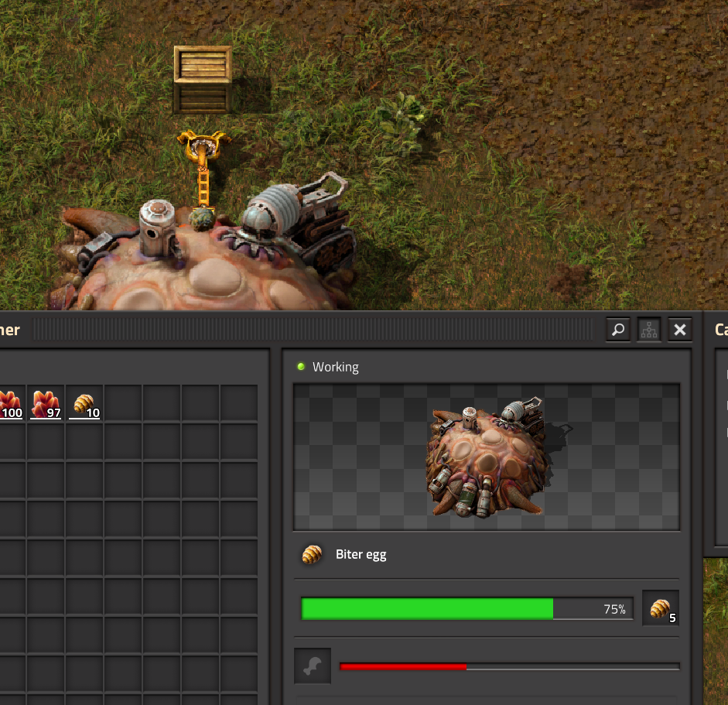
Task: Close the spawner window with X
Action: click(x=680, y=330)
